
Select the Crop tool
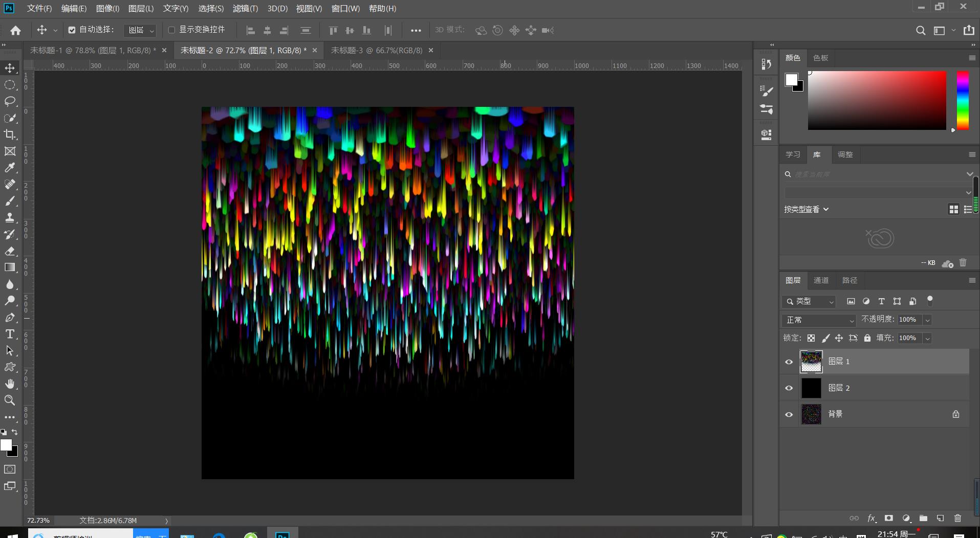10,134
